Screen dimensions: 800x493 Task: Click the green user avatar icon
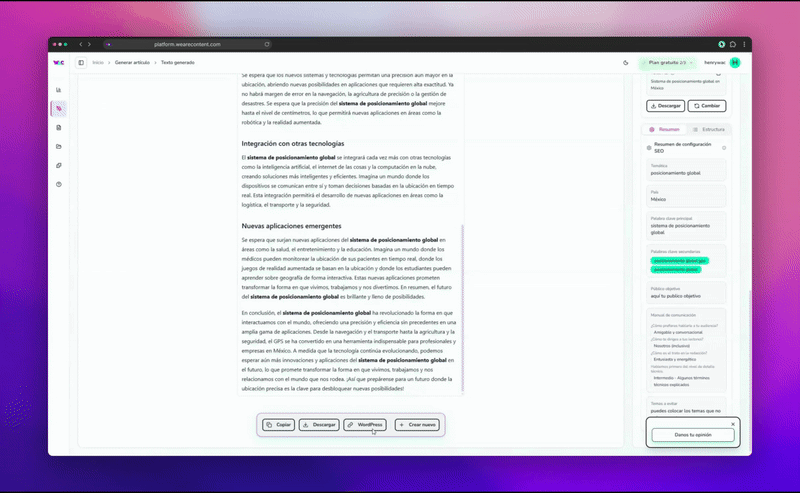click(x=735, y=62)
